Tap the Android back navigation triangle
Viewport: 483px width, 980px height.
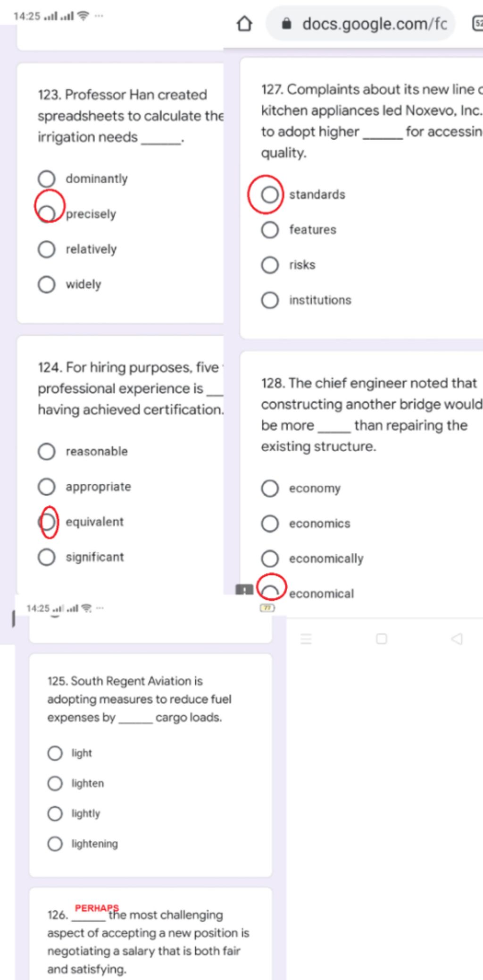tap(457, 639)
